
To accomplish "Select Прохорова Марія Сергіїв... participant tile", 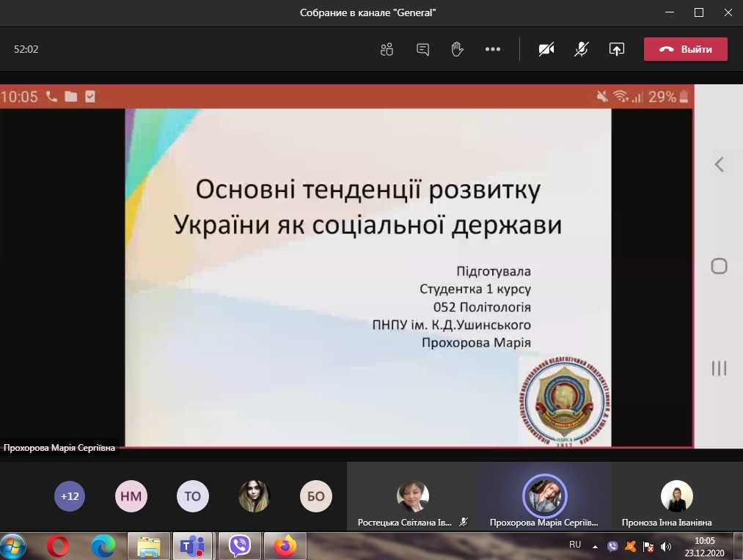I will pyautogui.click(x=544, y=496).
